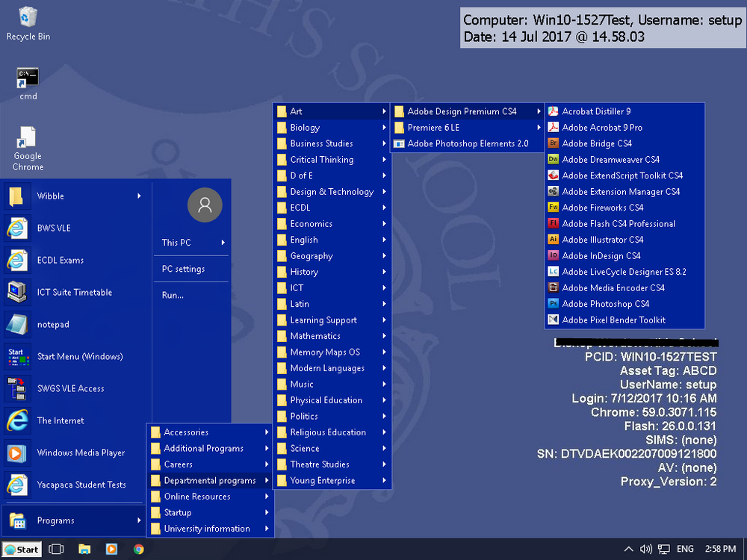
Task: Open Start Menu (Windows) icon
Action: point(17,357)
